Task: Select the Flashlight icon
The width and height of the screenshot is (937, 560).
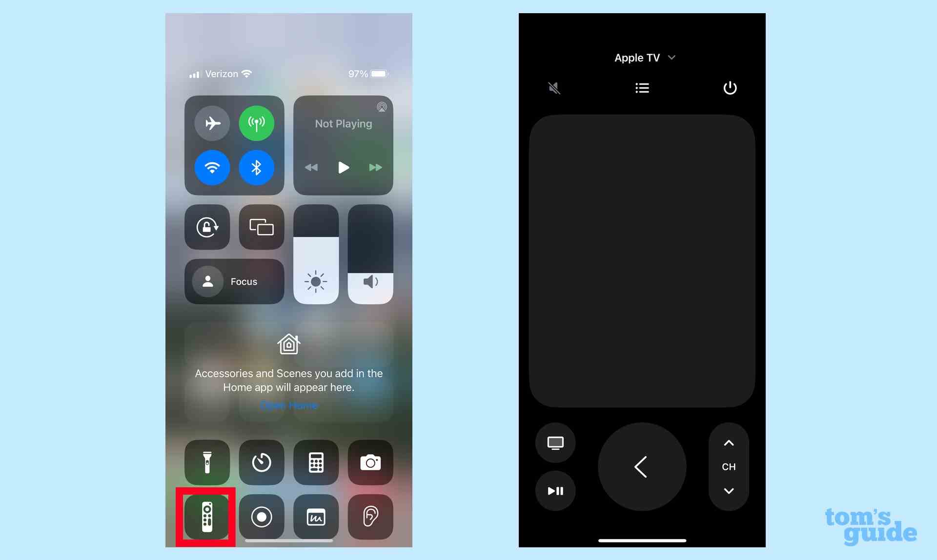Action: pyautogui.click(x=207, y=461)
